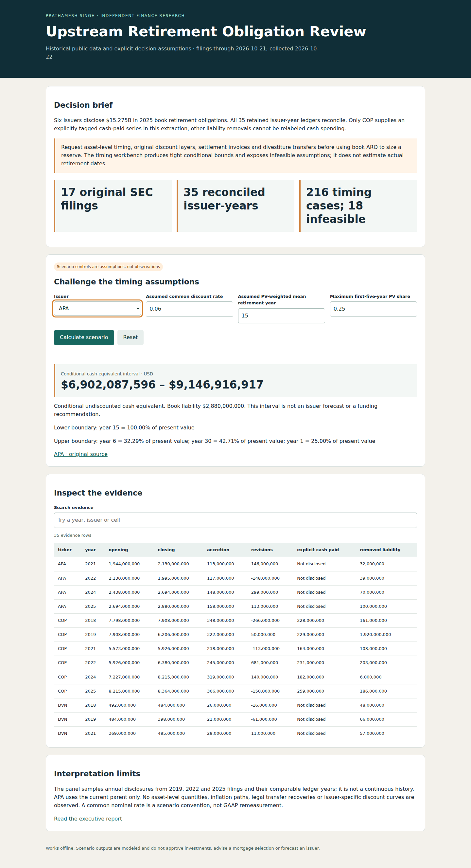Click the opening column header

[118, 550]
